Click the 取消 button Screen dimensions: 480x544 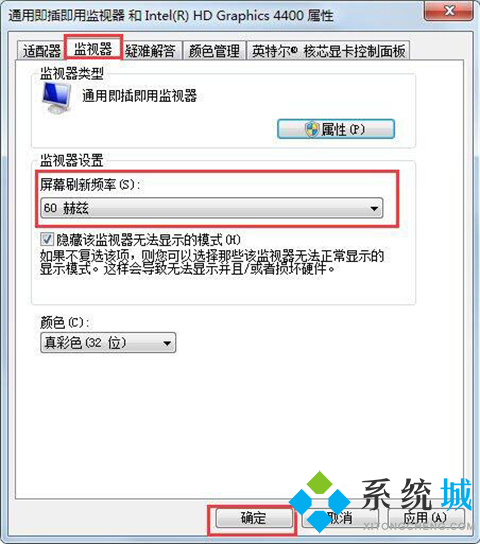[339, 519]
